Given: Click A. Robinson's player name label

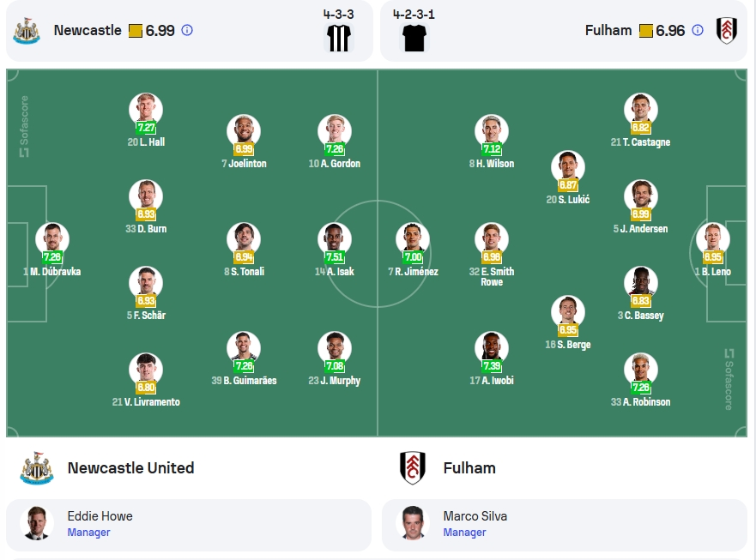Looking at the screenshot, I should [640, 402].
